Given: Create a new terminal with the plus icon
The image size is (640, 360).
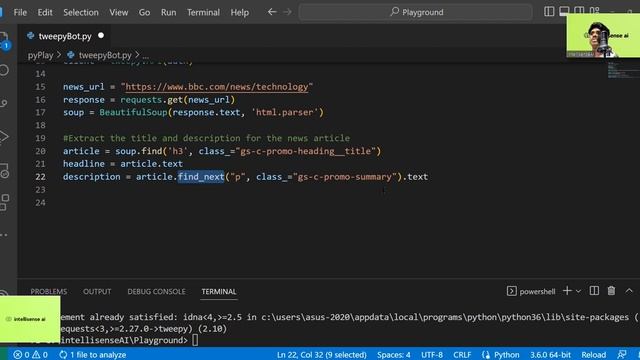Looking at the screenshot, I should 567,291.
